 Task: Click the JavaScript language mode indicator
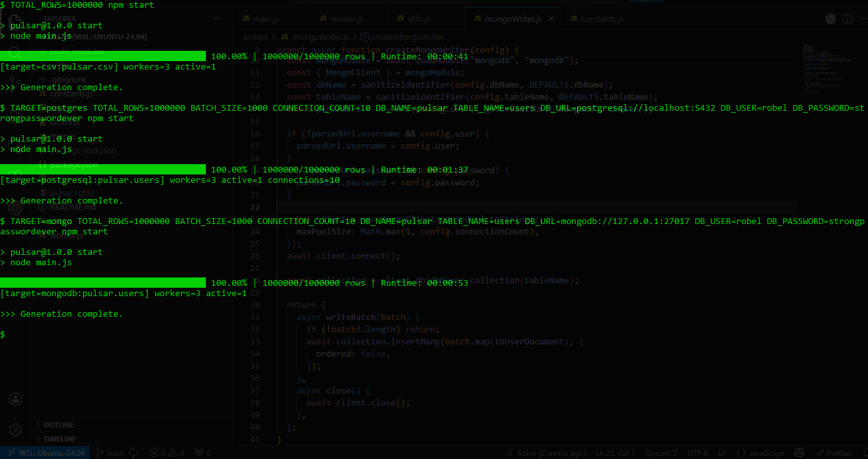click(x=761, y=453)
